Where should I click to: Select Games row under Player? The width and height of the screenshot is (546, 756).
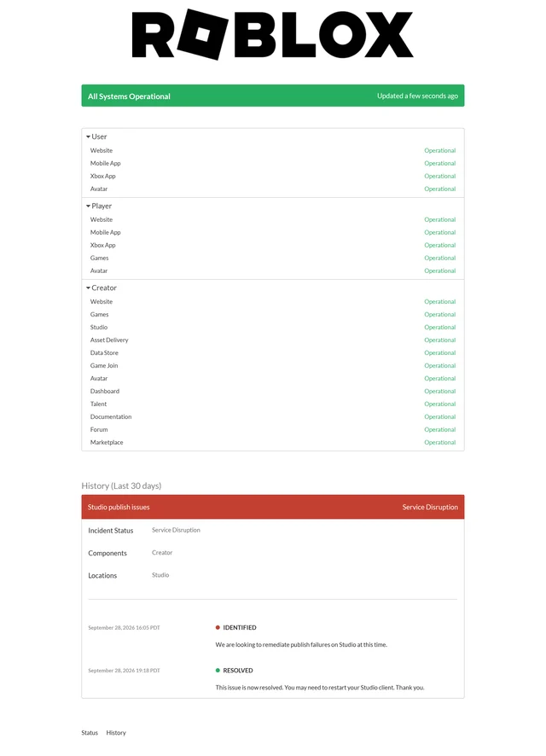tap(273, 258)
